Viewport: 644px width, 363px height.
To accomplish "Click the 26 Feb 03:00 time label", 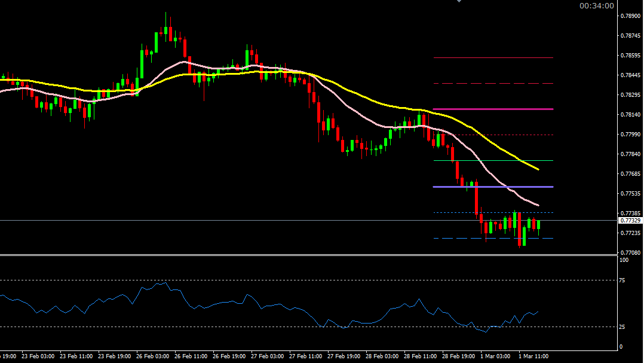I will (x=152, y=356).
